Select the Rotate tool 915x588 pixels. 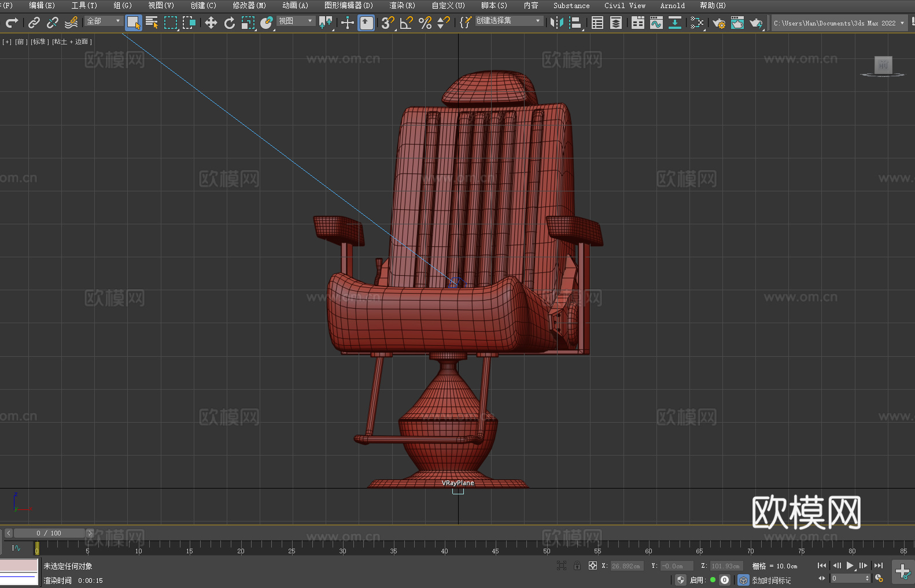click(230, 23)
